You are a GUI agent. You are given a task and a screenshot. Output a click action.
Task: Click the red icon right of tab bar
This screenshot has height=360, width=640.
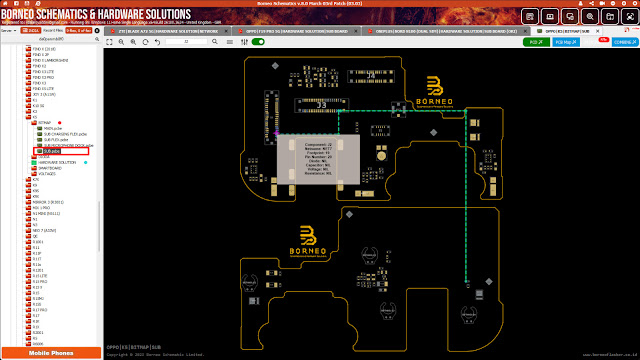627,31
